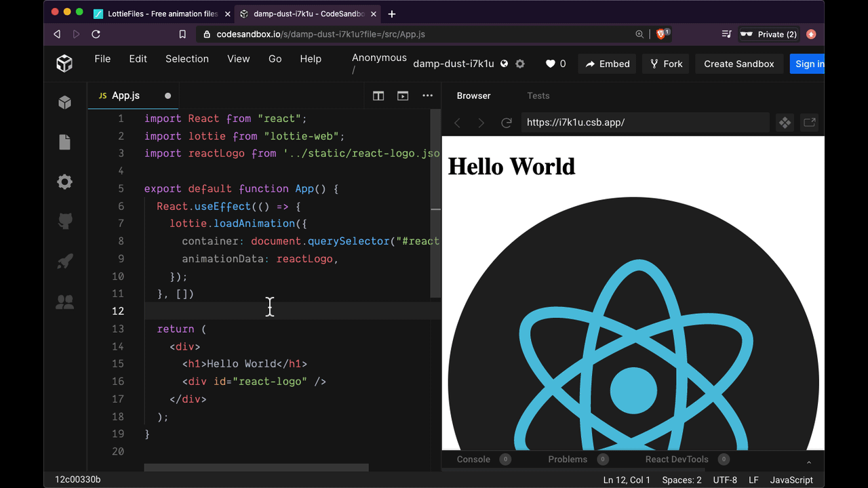The image size is (868, 488).
Task: Go forward in the preview browser
Action: [x=481, y=123]
